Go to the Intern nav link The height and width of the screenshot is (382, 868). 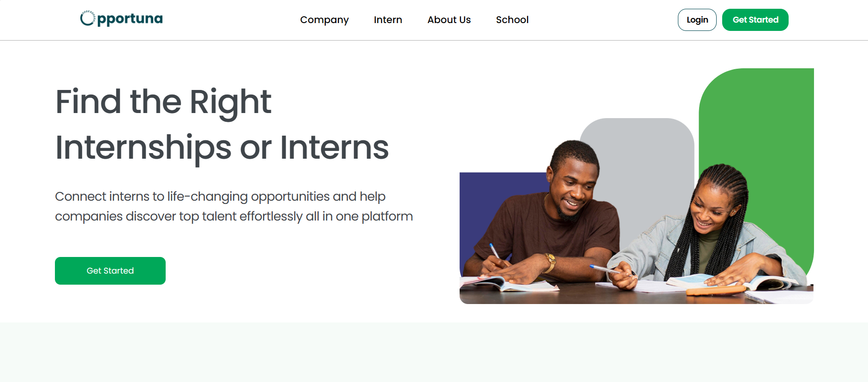click(x=388, y=20)
